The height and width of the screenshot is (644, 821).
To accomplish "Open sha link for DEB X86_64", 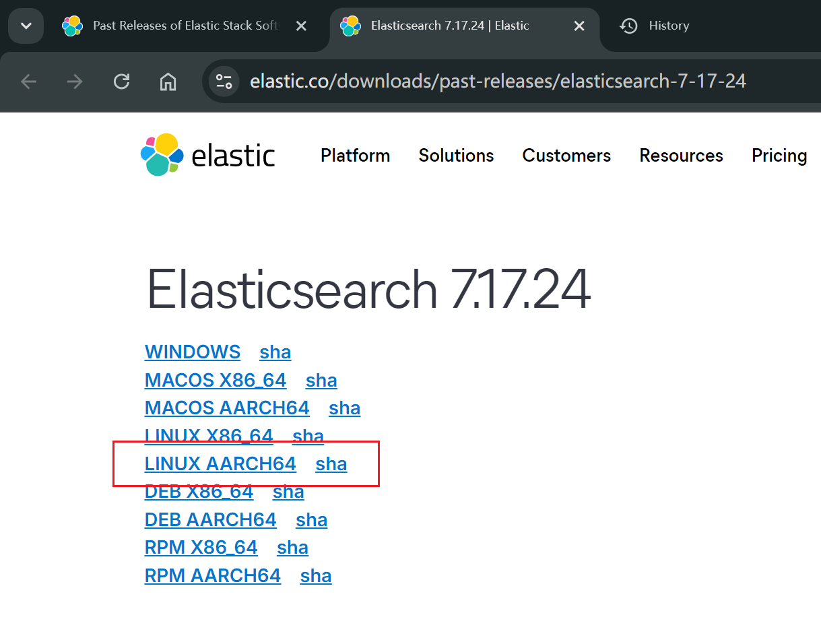I will [x=288, y=492].
